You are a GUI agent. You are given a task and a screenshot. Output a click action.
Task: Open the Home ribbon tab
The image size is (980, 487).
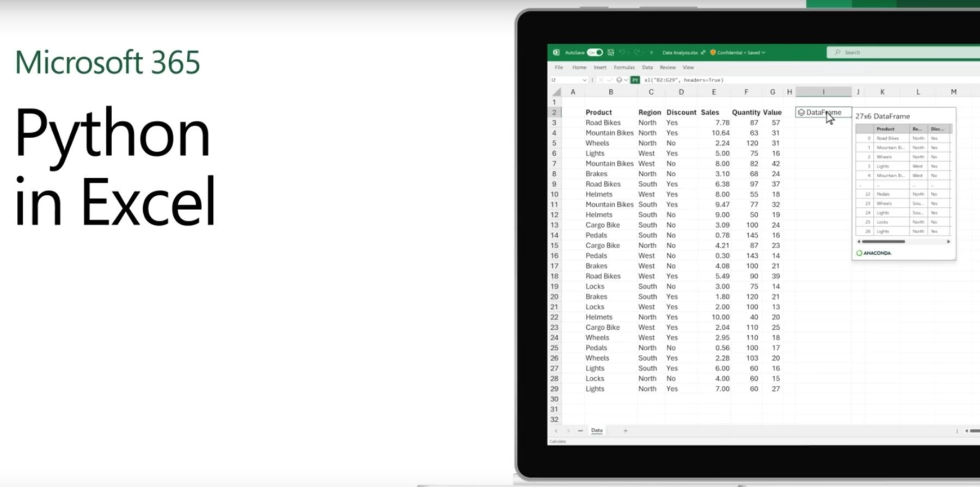[579, 67]
